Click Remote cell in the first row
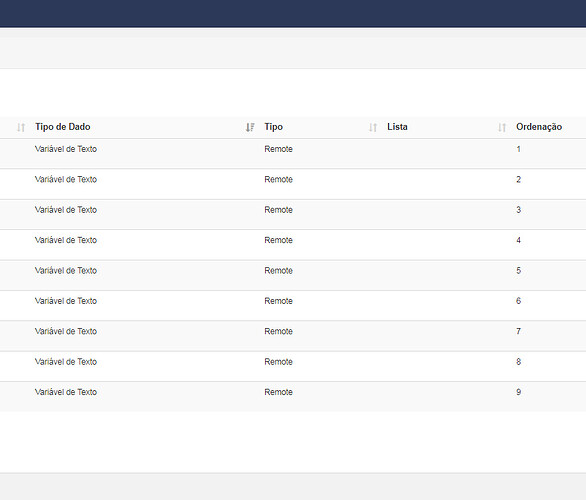 (x=278, y=149)
